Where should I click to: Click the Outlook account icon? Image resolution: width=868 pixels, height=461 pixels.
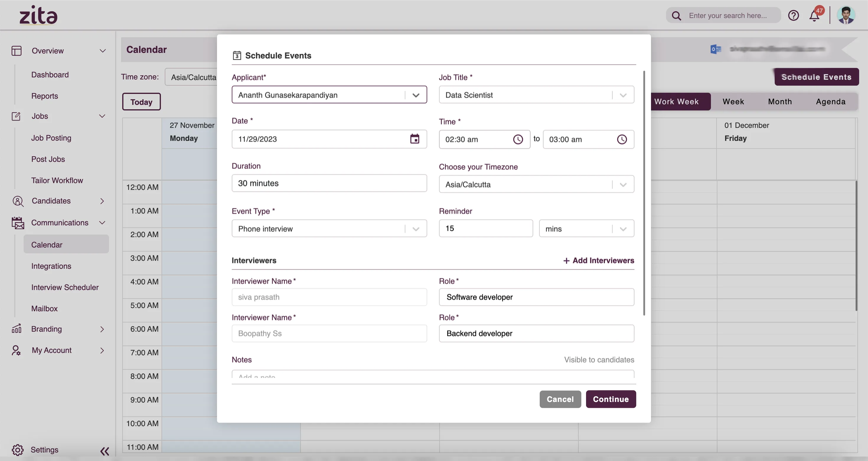716,49
